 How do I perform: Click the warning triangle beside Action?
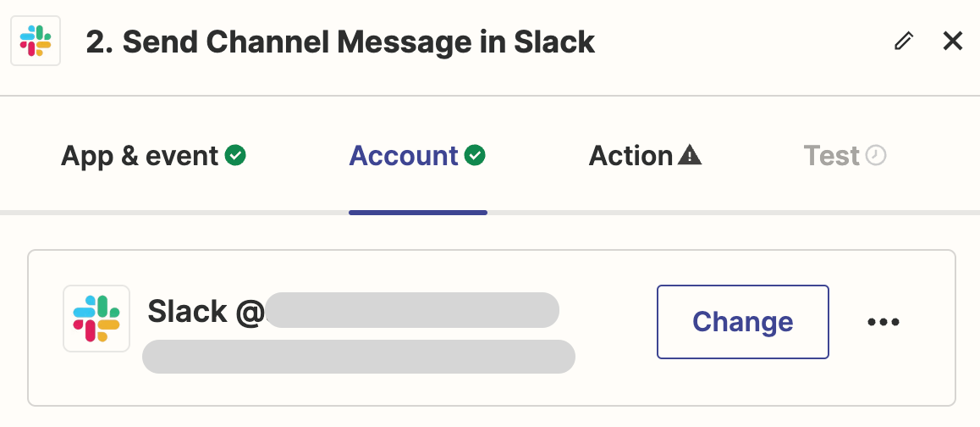tap(690, 156)
